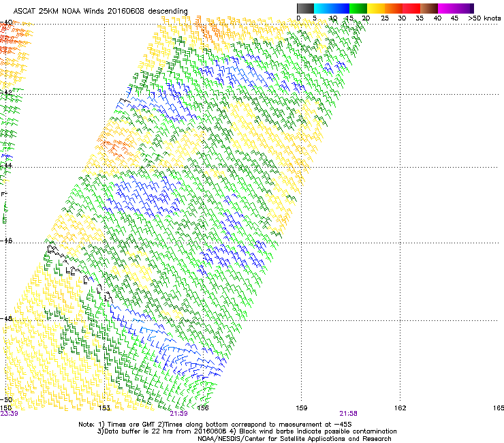Click the longitude label '159'
The height and width of the screenshot is (443, 504).
pos(302,408)
